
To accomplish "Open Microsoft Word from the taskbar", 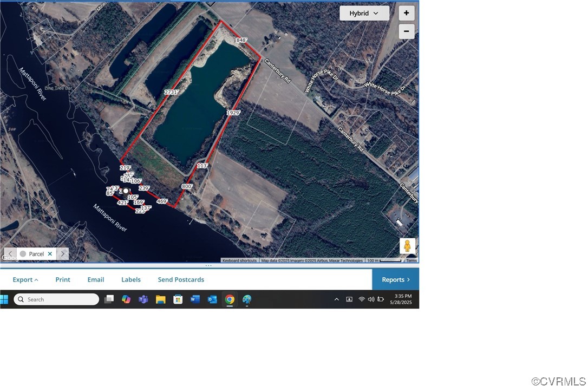I will [195, 299].
